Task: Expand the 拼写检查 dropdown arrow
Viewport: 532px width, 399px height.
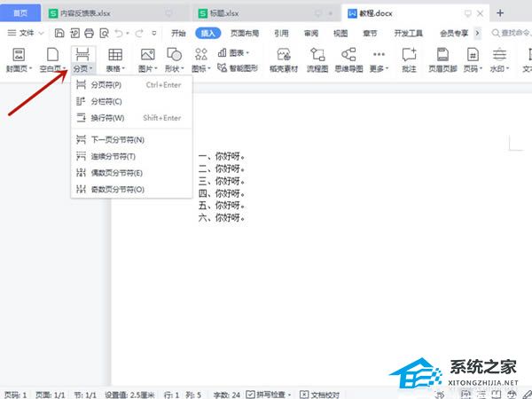Action: click(x=289, y=395)
